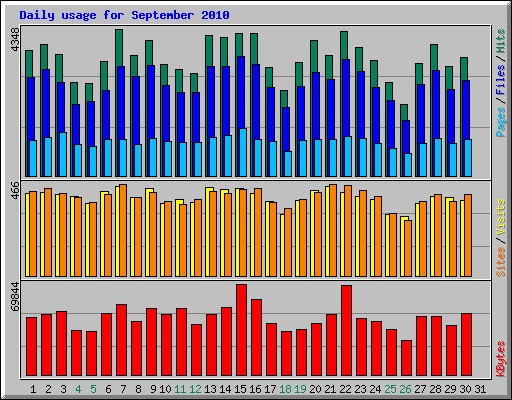Click the blue Files bar for day 30
Screen dimensions: 512x400
[x=466, y=110]
